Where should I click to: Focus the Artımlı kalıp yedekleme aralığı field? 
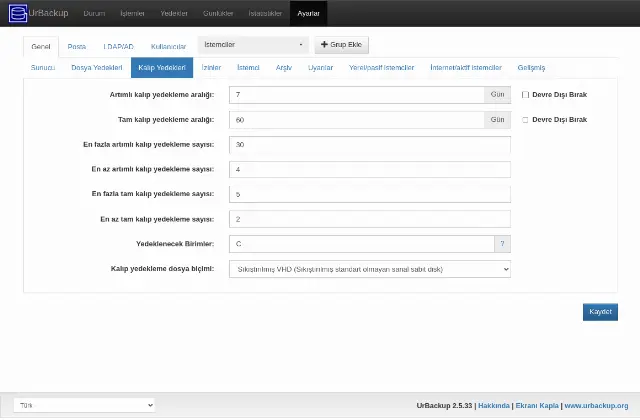tap(357, 95)
